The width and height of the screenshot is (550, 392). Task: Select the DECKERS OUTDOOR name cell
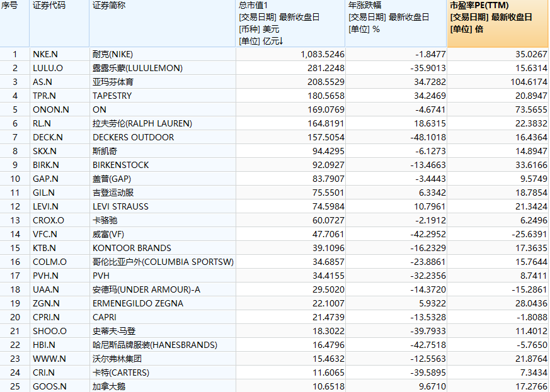(x=163, y=137)
